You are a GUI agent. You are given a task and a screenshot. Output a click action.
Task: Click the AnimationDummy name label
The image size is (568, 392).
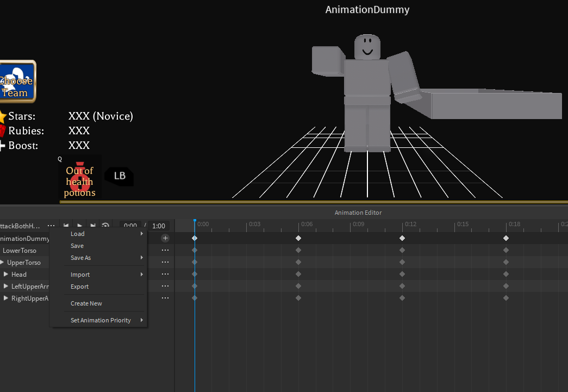pos(367,9)
